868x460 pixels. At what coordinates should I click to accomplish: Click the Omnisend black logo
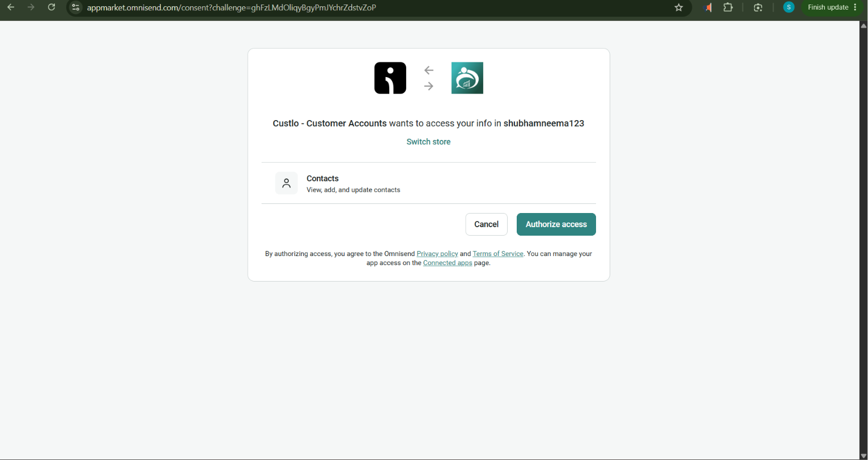tap(390, 78)
